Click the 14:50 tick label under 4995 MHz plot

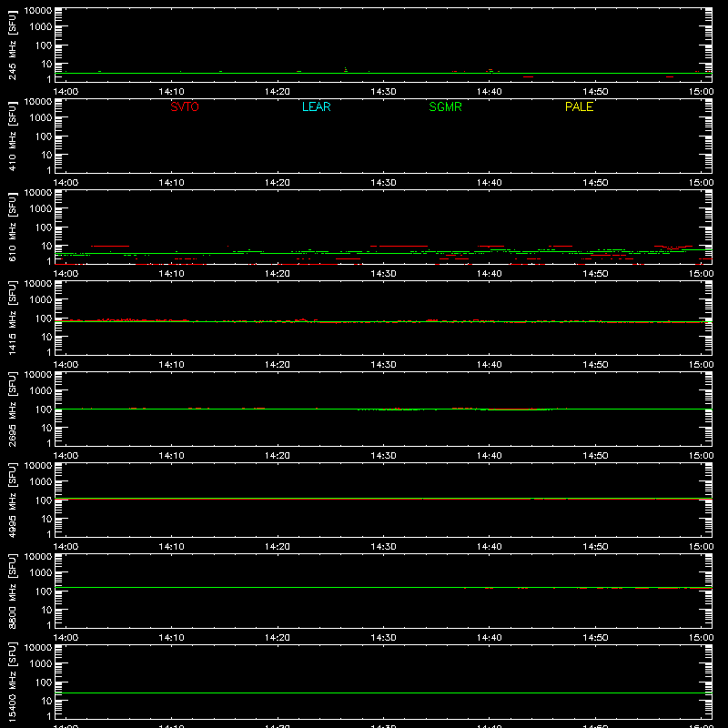tap(595, 547)
